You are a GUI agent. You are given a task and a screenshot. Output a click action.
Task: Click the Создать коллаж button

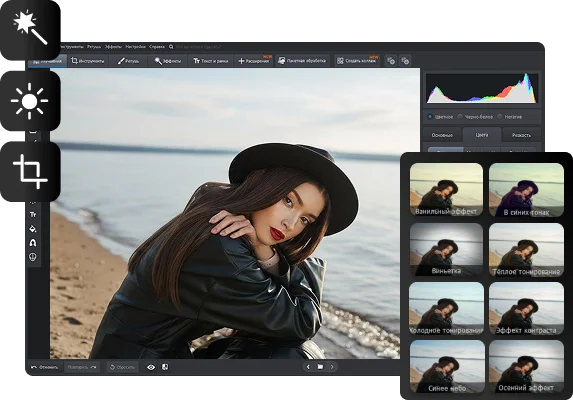tap(357, 61)
